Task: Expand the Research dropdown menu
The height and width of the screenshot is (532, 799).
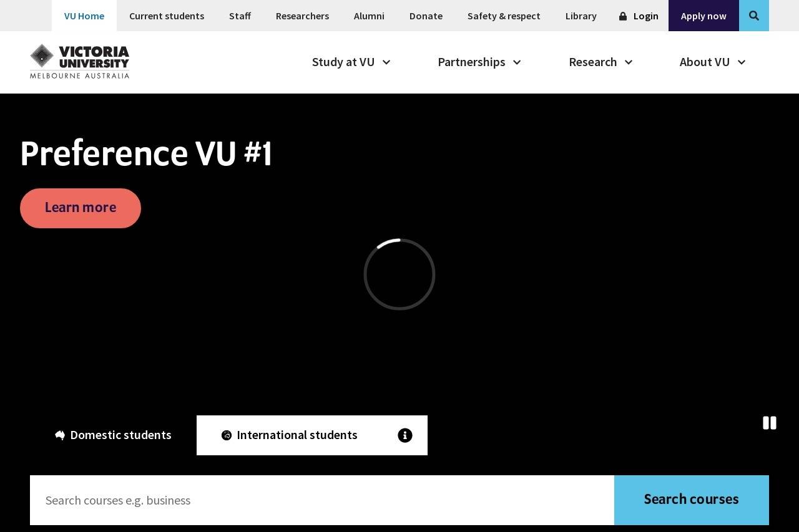Action: (600, 62)
